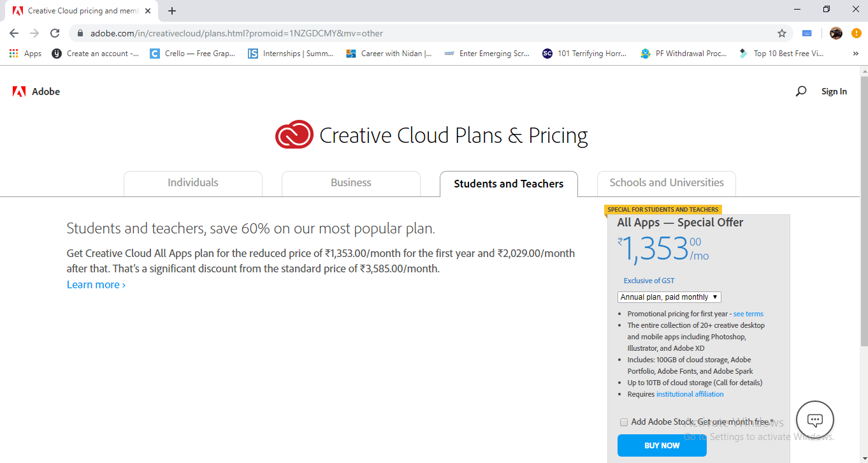
Task: Open the chat support bubble icon
Action: click(x=814, y=420)
